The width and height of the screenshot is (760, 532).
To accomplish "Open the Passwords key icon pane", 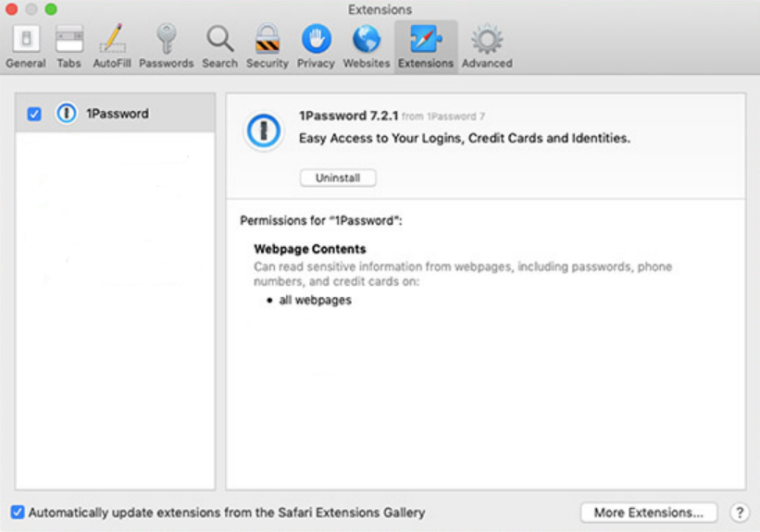I will [x=166, y=47].
